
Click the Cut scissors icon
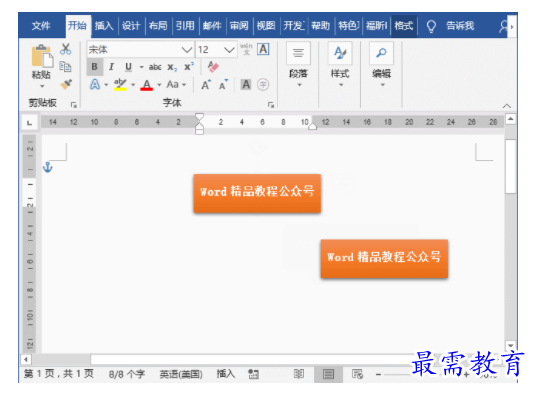65,49
